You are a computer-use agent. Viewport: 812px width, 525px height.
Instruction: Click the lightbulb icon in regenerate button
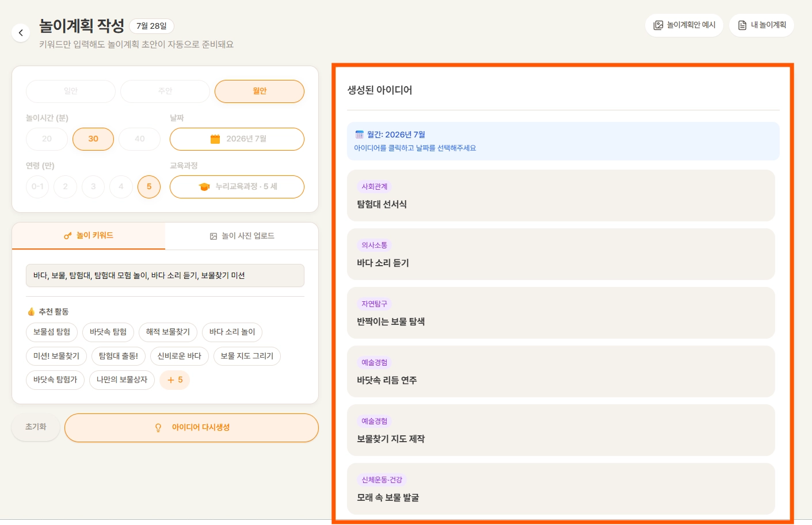[158, 428]
